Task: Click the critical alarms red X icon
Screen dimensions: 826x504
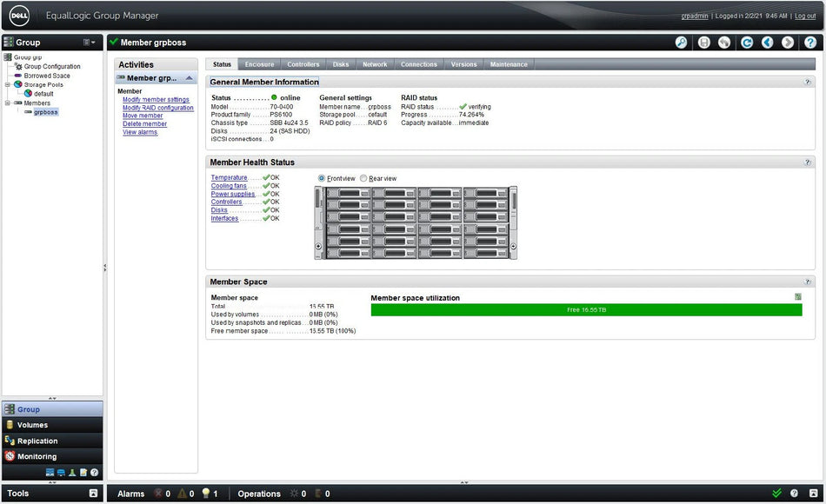Action: [157, 494]
